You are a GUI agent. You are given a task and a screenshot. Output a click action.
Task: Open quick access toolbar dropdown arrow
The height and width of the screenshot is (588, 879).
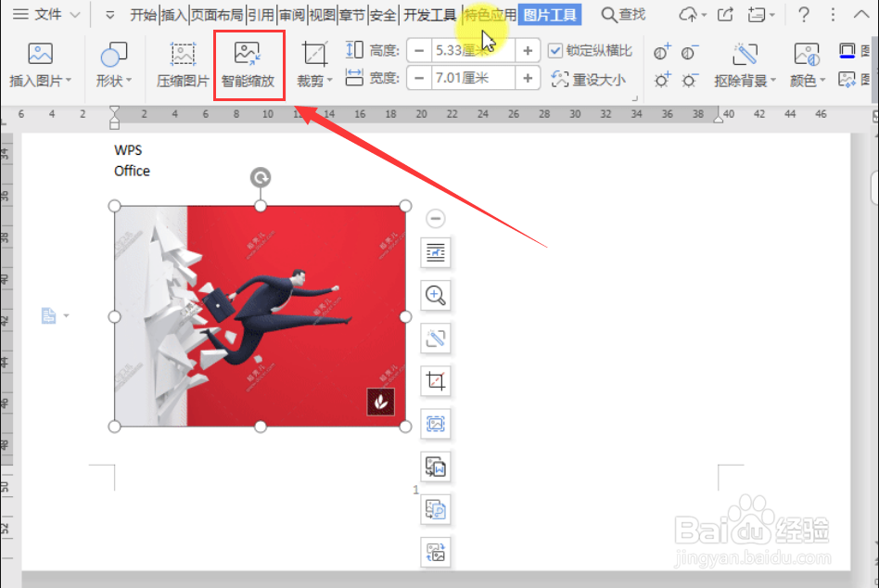(109, 15)
